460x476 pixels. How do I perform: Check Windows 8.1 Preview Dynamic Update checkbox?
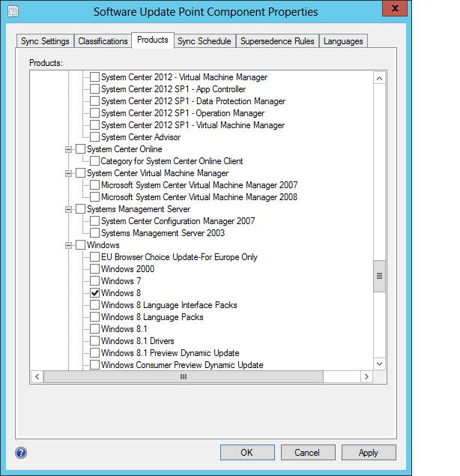94,353
